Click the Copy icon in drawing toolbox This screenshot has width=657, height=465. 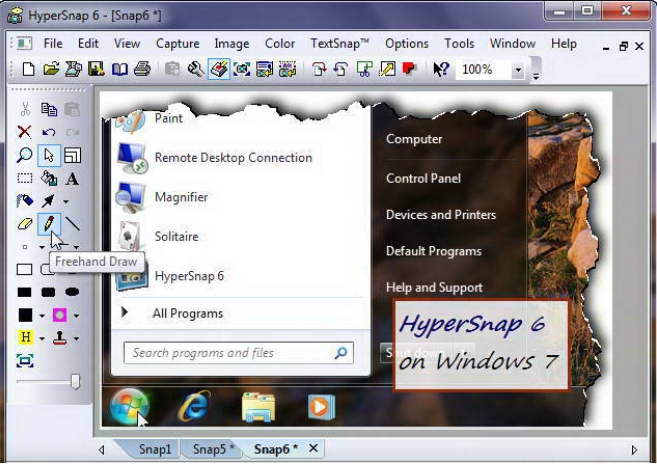49,109
